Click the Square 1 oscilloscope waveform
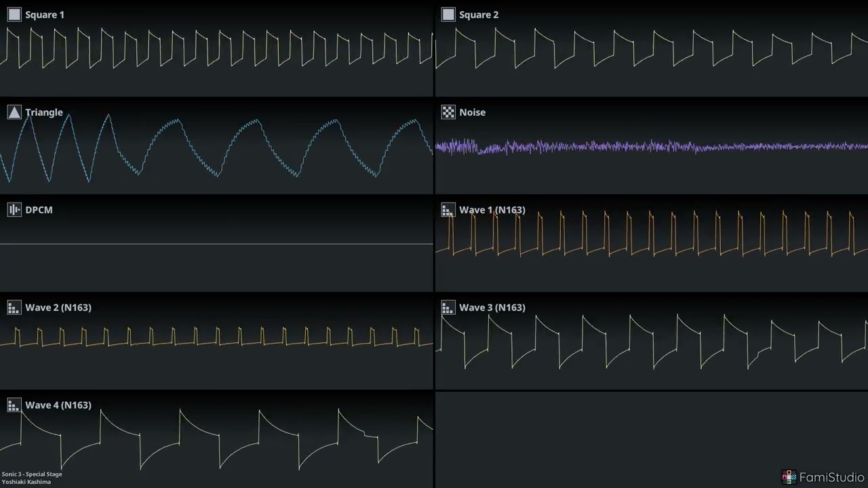 [216, 48]
